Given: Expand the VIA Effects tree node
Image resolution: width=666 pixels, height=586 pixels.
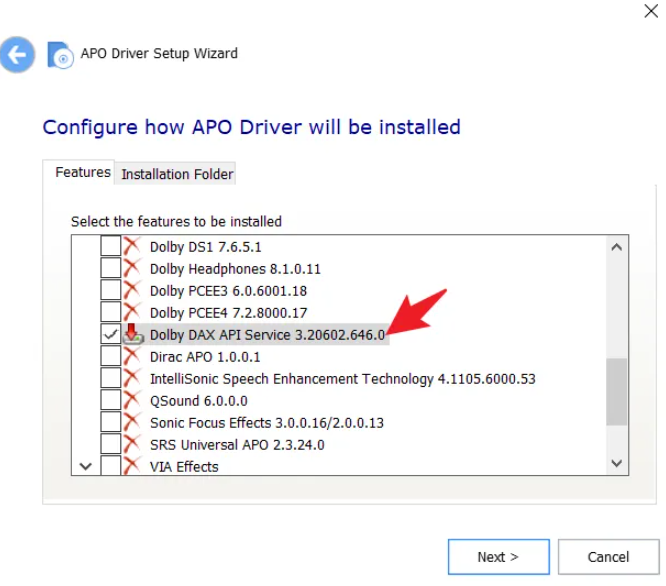Looking at the screenshot, I should coord(85,466).
